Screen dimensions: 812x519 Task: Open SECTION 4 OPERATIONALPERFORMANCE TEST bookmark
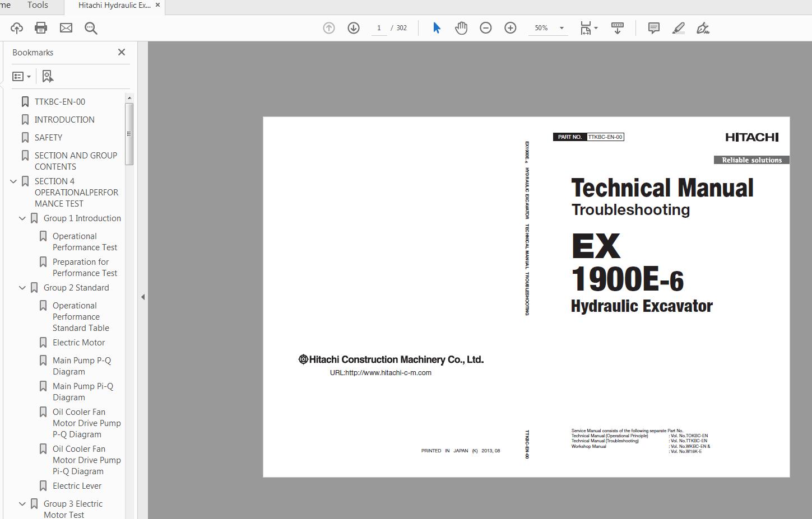coord(76,193)
